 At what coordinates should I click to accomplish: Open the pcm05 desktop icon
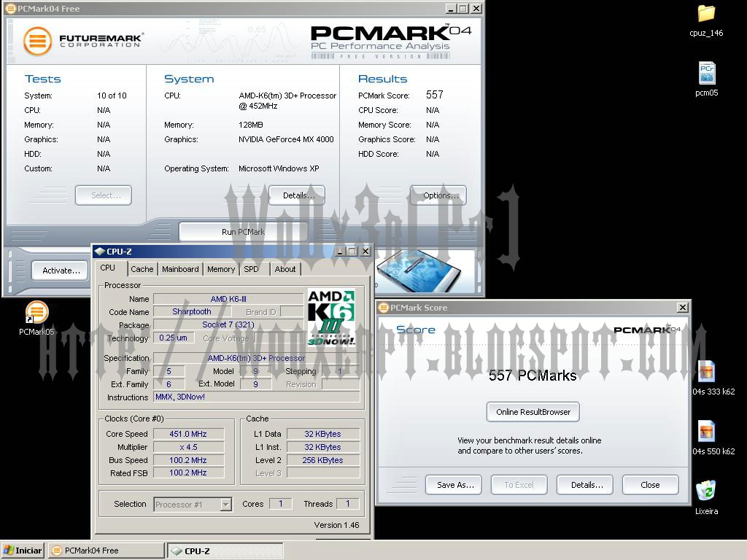pyautogui.click(x=706, y=79)
